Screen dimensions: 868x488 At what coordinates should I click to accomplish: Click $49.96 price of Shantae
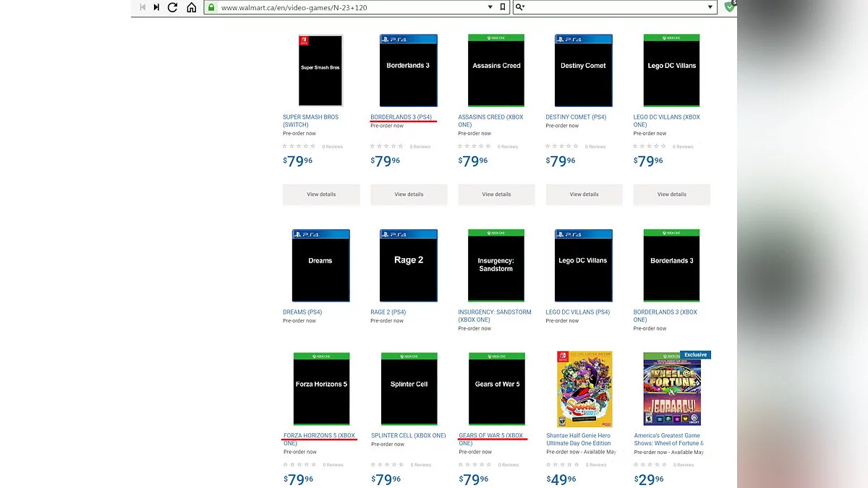pyautogui.click(x=561, y=479)
